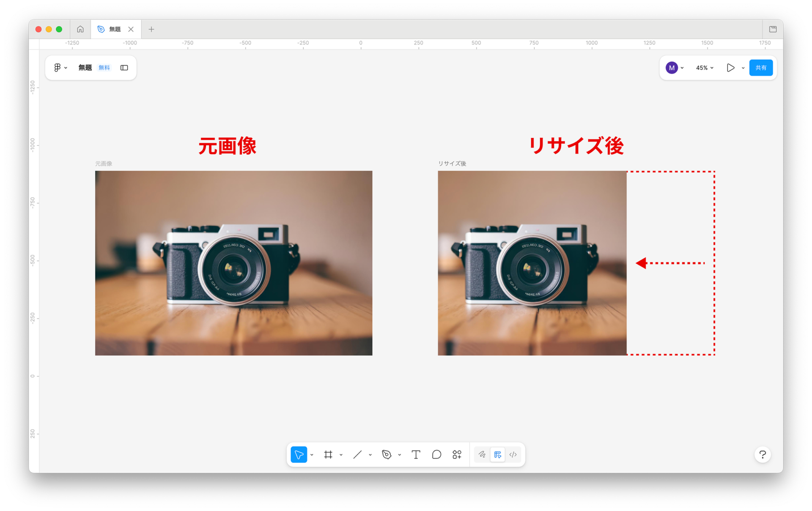Expand Move tool options chevron

point(312,455)
